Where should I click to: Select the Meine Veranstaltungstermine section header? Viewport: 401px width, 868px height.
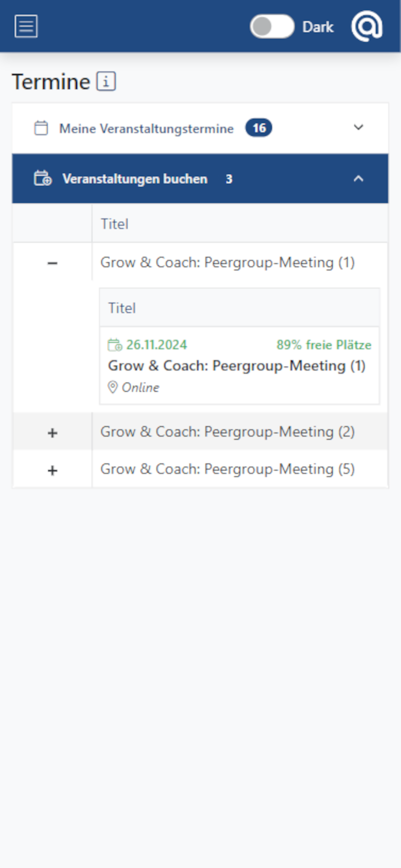point(200,128)
